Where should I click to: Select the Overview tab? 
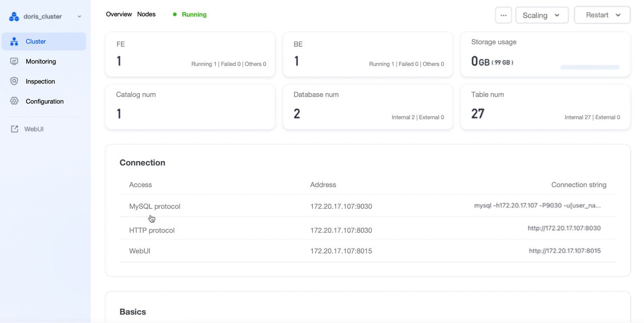[119, 14]
